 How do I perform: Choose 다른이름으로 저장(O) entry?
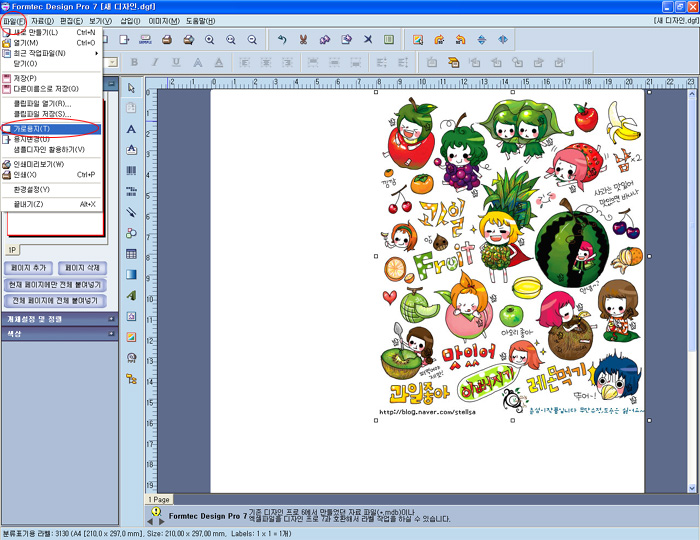(x=51, y=89)
